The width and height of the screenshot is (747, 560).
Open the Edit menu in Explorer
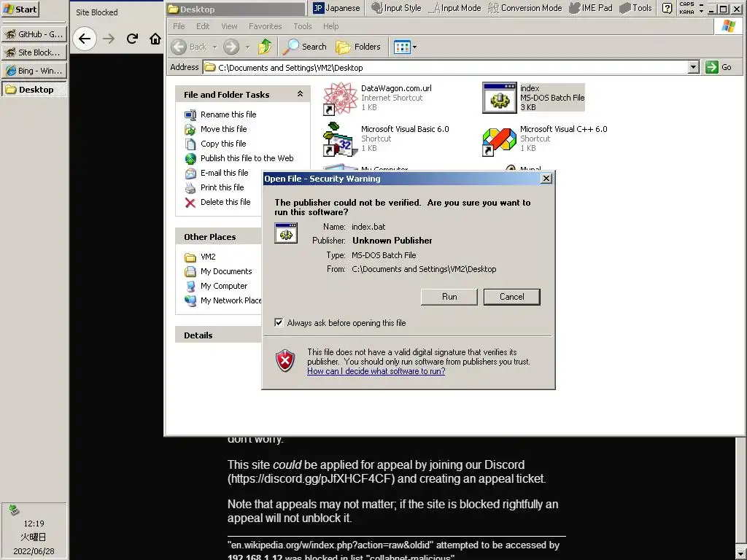[203, 26]
